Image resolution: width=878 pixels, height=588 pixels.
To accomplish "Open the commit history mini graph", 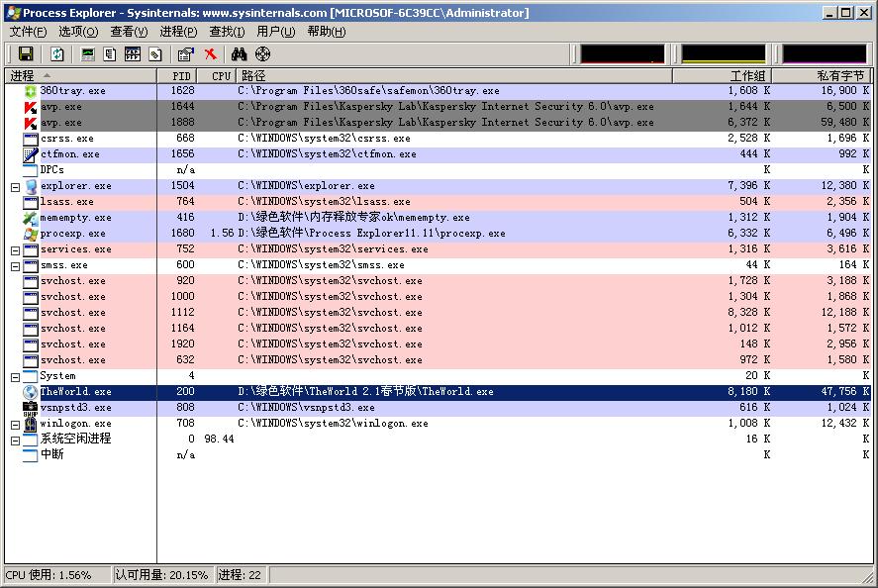I will (x=723, y=53).
